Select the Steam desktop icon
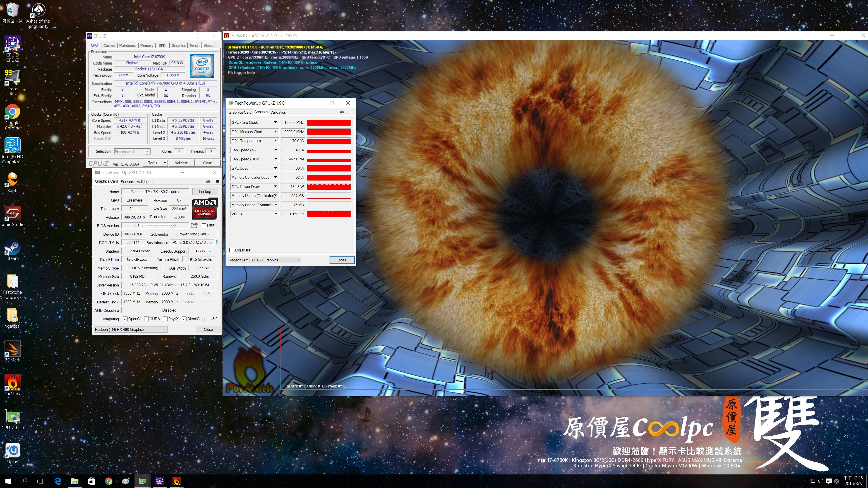 [12, 250]
